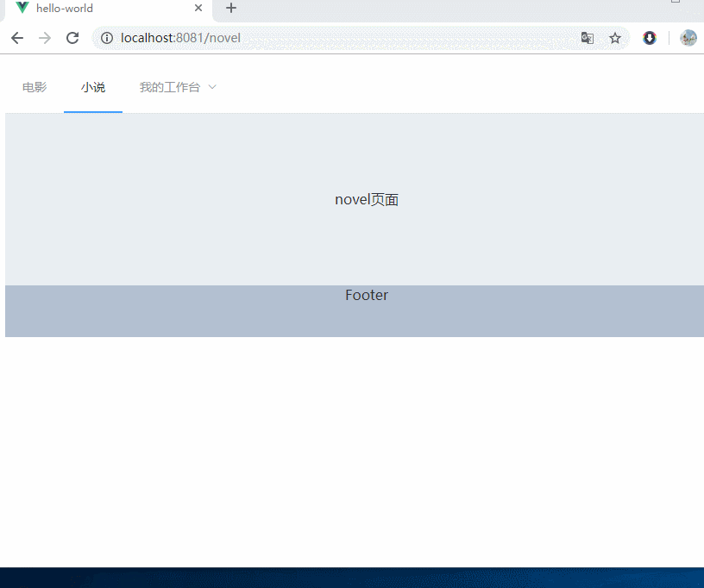Click the Vue logo favicon on tab
This screenshot has height=588, width=704.
[x=22, y=9]
